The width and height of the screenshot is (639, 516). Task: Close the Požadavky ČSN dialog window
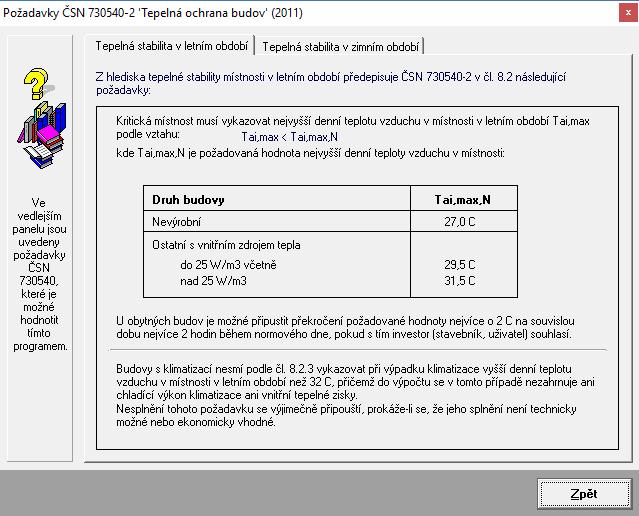(628, 13)
